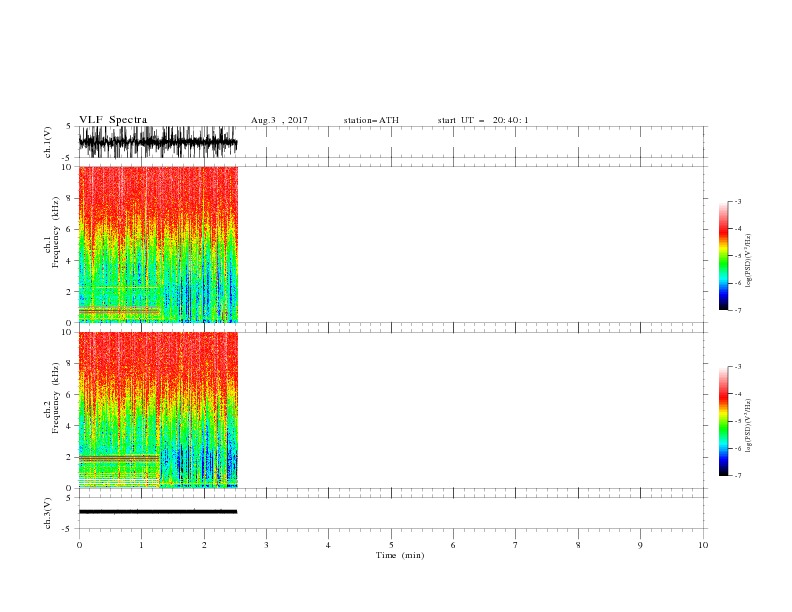Select the ch.1 "Frequency (kHz)" axis label
Screen dimensions: 792x612
click(55, 232)
